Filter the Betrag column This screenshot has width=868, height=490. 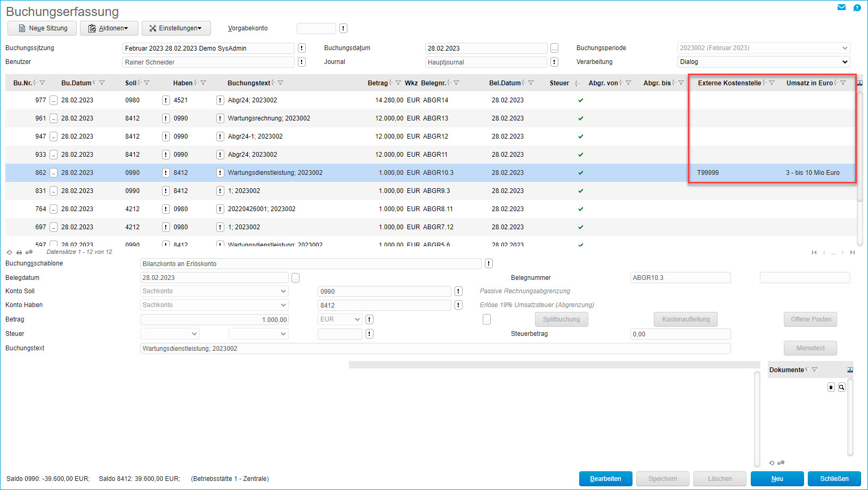[x=398, y=83]
